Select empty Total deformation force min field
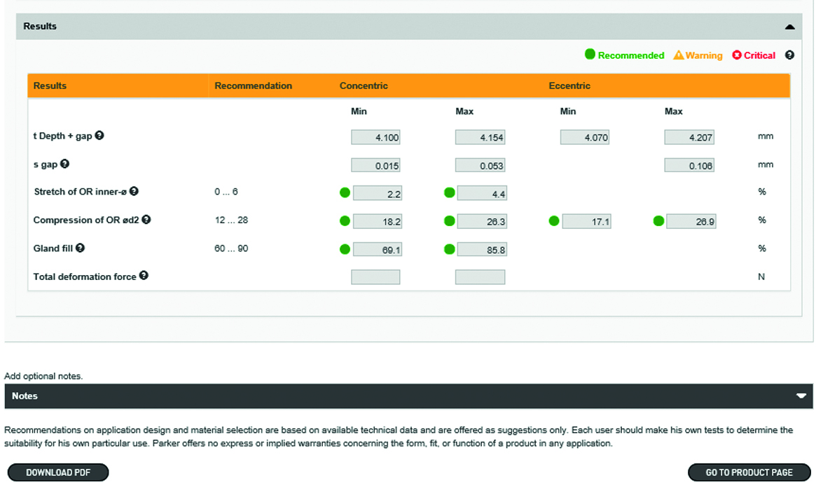This screenshot has height=504, width=816. point(375,276)
